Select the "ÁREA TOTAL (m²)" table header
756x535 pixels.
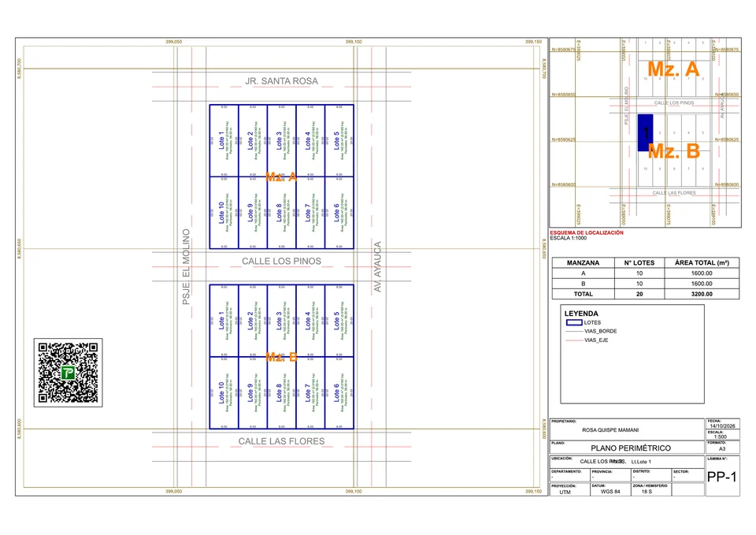702,263
